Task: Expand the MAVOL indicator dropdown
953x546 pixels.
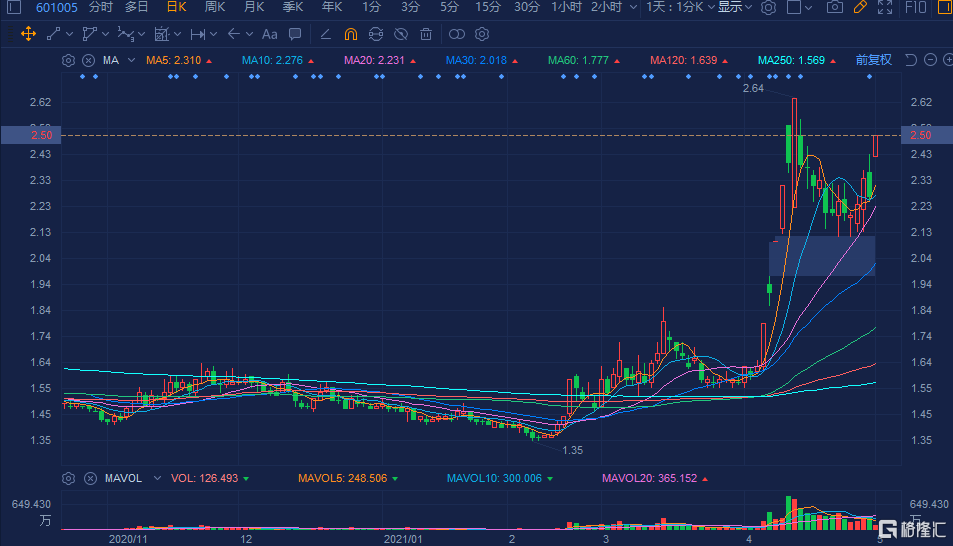Action: tap(157, 479)
